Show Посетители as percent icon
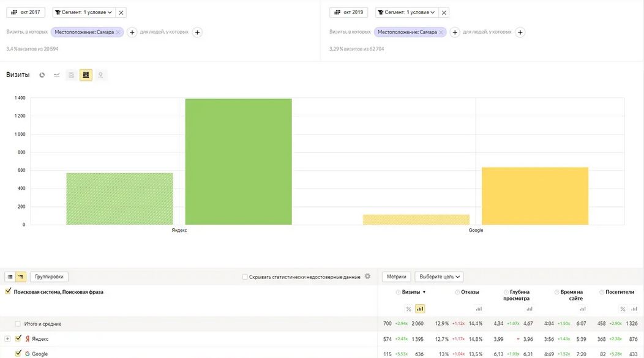 pos(623,308)
